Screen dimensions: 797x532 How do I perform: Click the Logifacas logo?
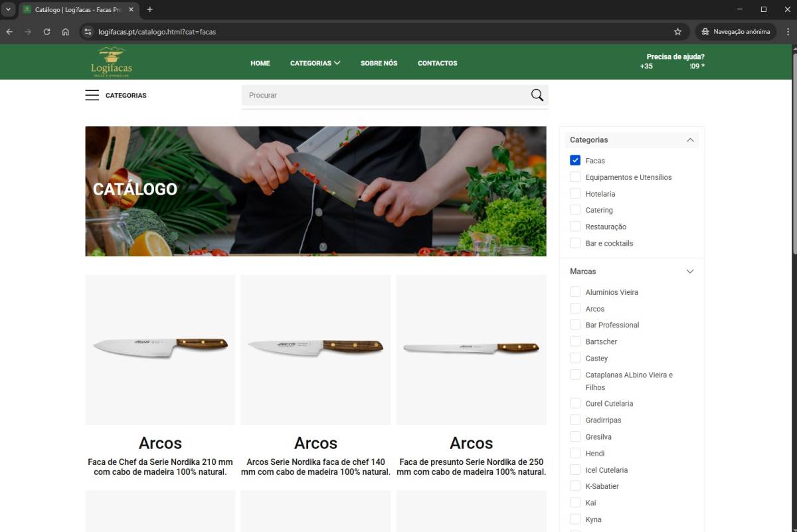coord(112,62)
